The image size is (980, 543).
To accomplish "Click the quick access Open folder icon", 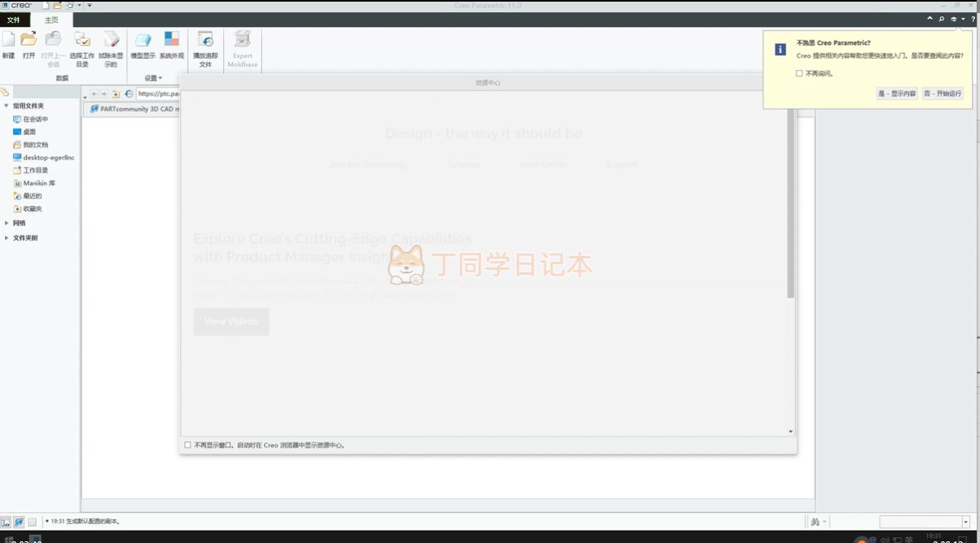I will click(x=57, y=5).
